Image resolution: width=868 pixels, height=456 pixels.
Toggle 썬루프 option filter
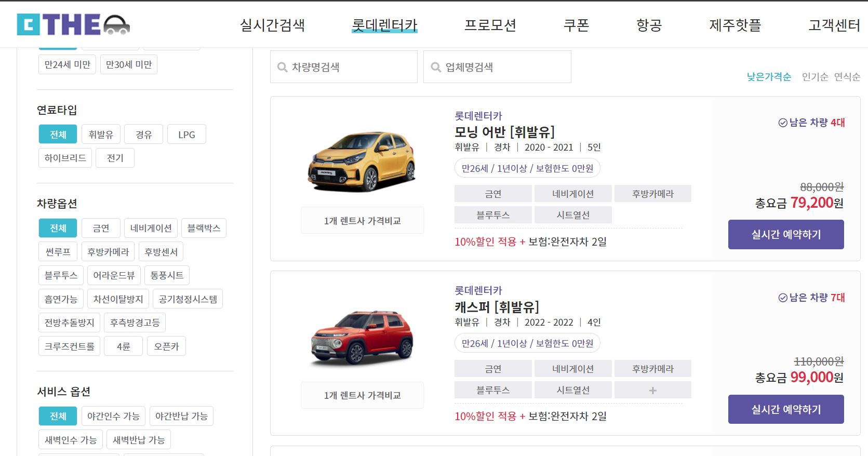click(58, 252)
